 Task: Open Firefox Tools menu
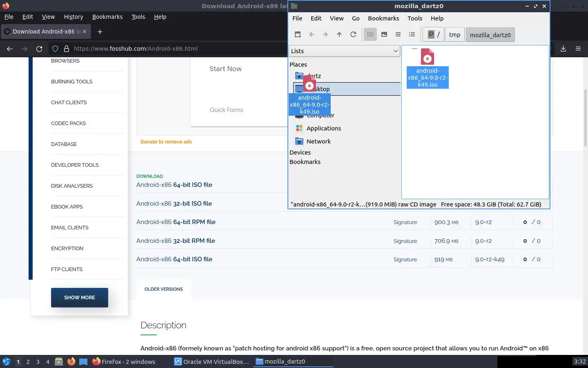tap(138, 17)
